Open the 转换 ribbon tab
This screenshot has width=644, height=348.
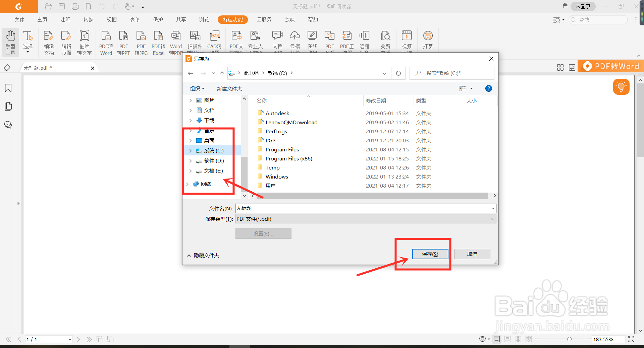click(x=89, y=19)
